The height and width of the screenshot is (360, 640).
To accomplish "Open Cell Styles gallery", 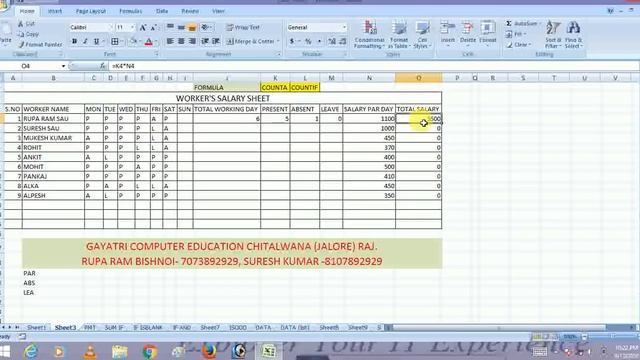I will coord(422,35).
